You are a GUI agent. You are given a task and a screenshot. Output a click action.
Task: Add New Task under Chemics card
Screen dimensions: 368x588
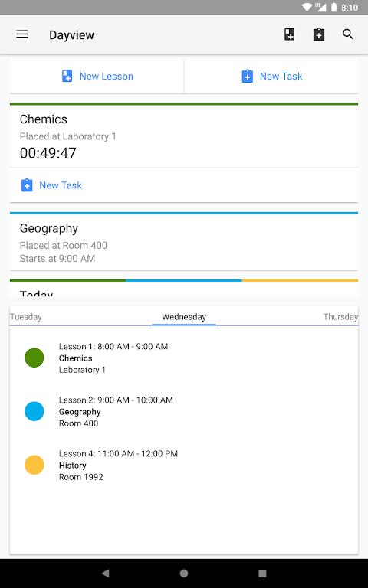pyautogui.click(x=51, y=185)
